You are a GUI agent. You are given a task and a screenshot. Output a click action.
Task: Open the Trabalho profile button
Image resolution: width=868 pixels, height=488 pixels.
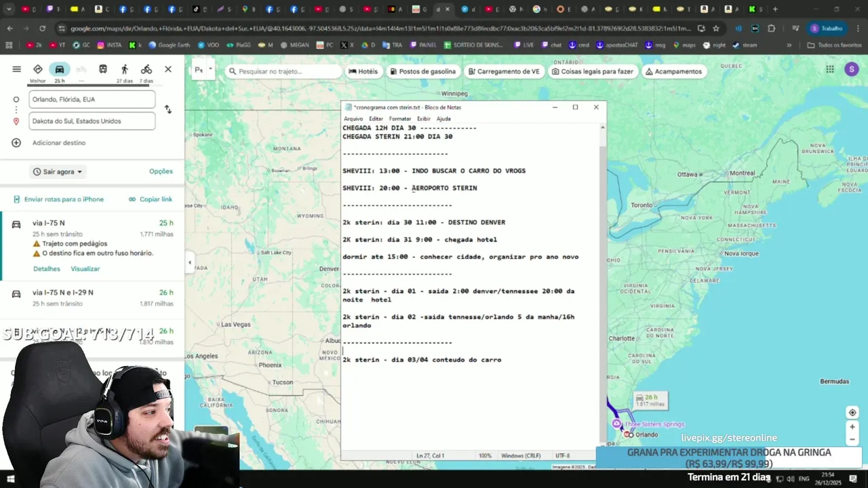[827, 28]
